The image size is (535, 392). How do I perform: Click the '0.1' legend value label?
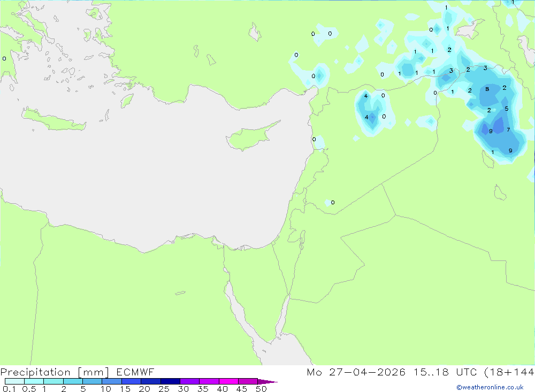[x=9, y=389]
